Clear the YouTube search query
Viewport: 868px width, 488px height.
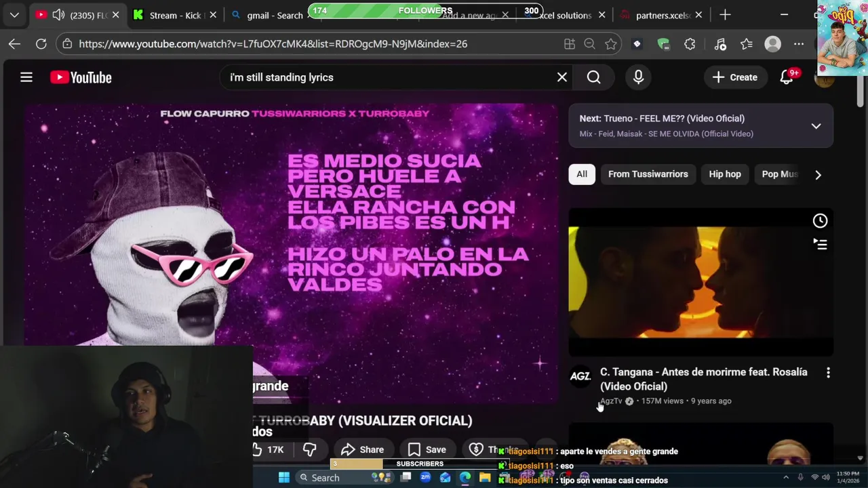point(562,77)
